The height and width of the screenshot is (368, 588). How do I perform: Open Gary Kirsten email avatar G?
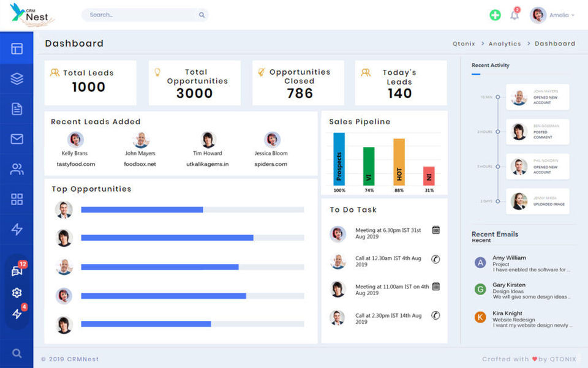click(x=480, y=289)
